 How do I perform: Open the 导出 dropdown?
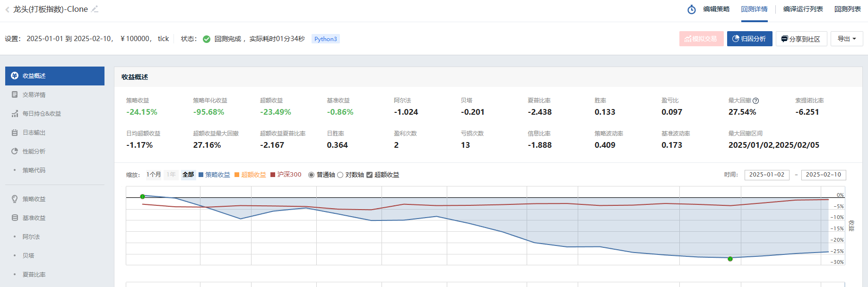coord(847,39)
